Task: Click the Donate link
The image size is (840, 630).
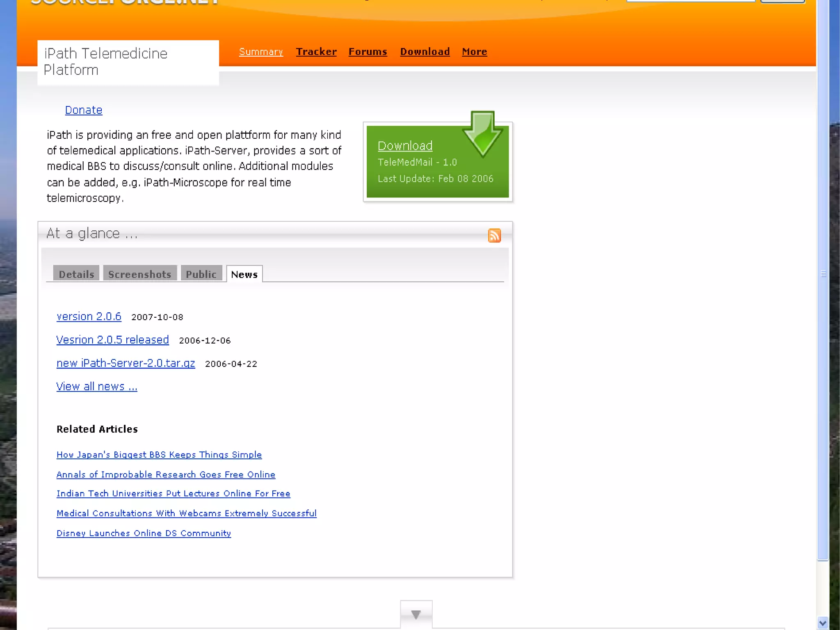Action: [x=84, y=110]
